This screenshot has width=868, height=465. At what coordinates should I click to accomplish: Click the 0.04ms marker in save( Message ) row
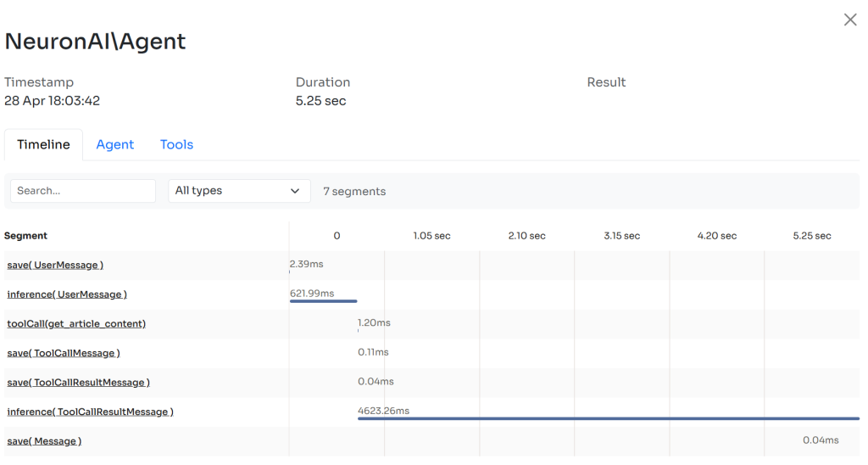pos(821,440)
